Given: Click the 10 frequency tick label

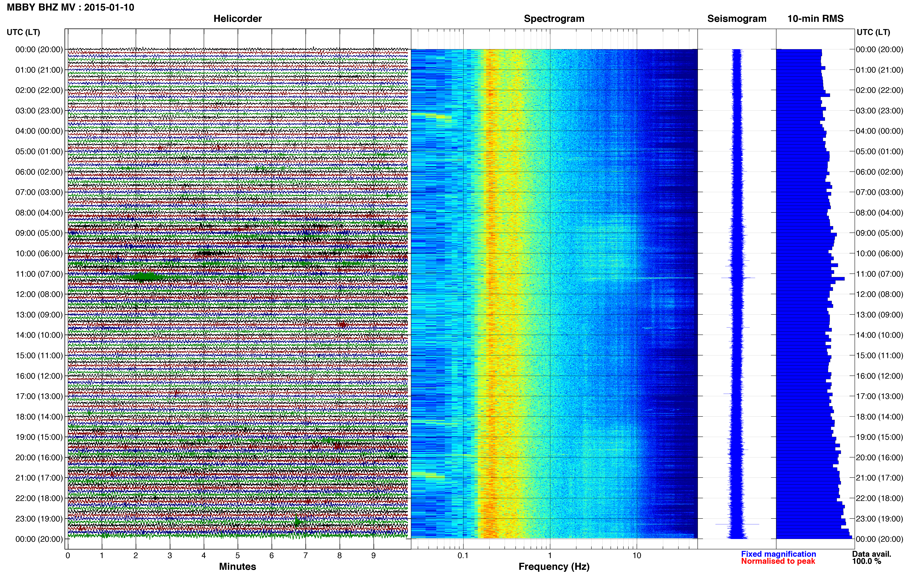Looking at the screenshot, I should pyautogui.click(x=637, y=555).
